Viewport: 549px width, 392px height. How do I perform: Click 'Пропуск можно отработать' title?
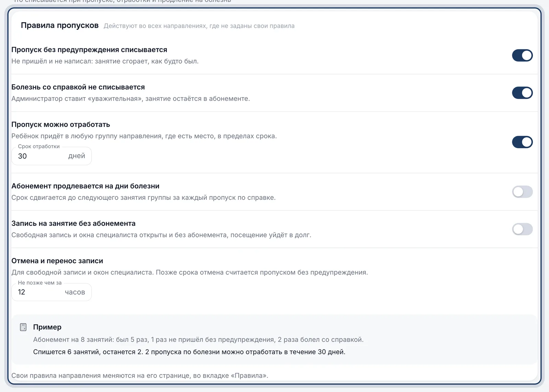click(61, 125)
